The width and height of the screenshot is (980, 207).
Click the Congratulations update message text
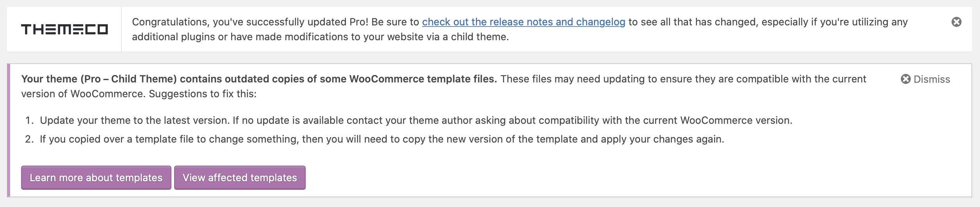(520, 29)
